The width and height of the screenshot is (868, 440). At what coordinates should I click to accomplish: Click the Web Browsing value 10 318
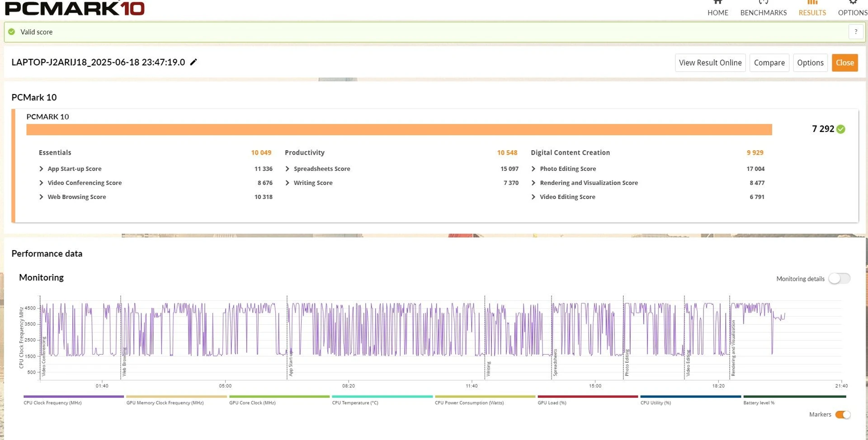click(x=263, y=197)
